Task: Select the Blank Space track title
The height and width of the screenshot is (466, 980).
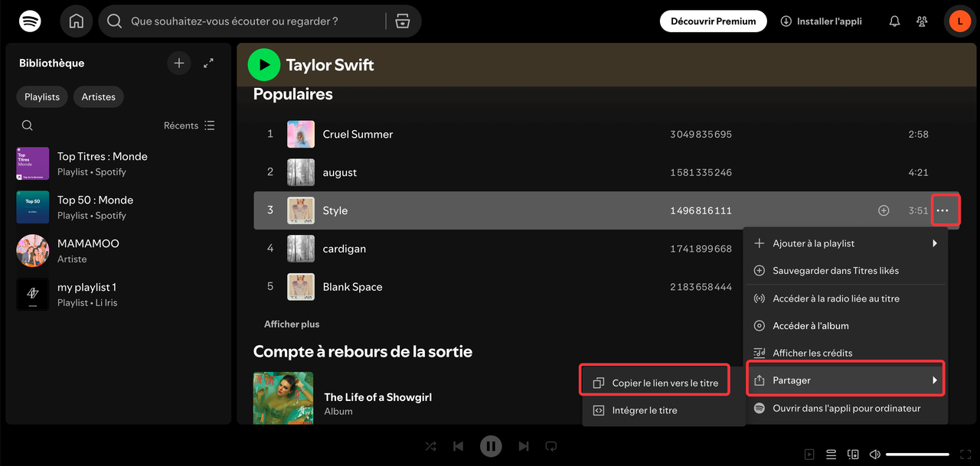Action: (x=352, y=287)
